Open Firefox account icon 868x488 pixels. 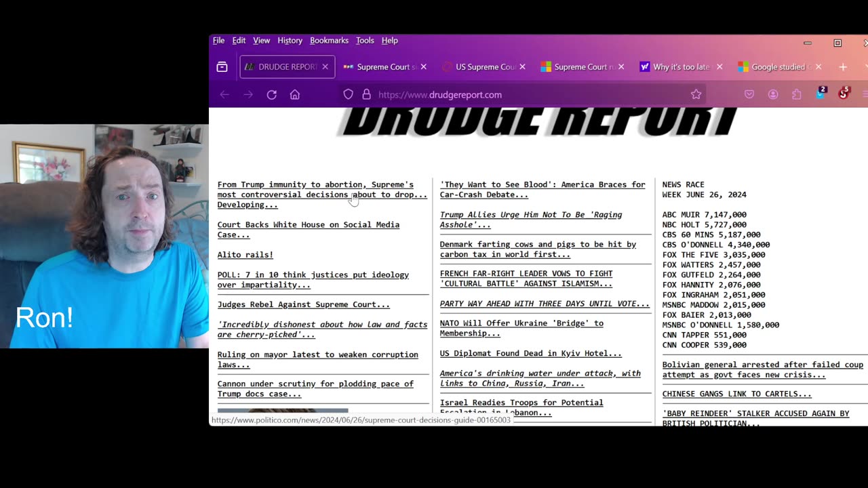[773, 95]
